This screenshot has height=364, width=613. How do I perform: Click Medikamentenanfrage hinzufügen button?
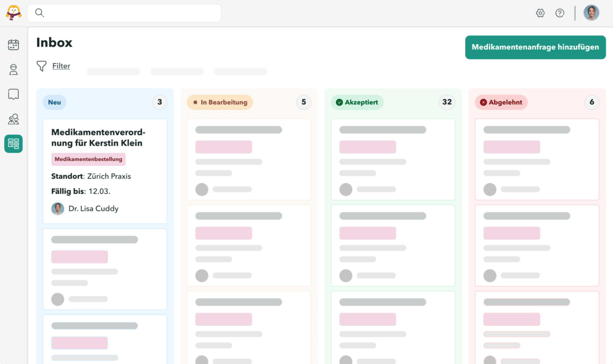pyautogui.click(x=535, y=47)
